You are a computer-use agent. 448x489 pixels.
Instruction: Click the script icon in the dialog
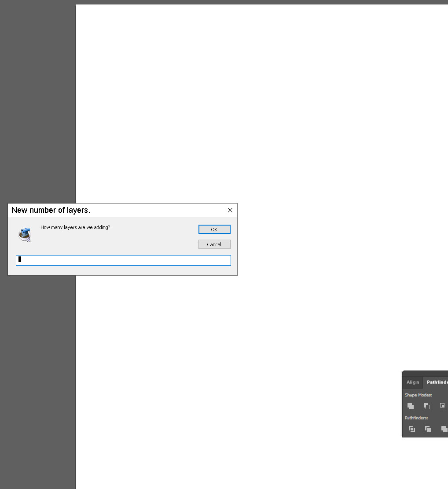click(25, 234)
